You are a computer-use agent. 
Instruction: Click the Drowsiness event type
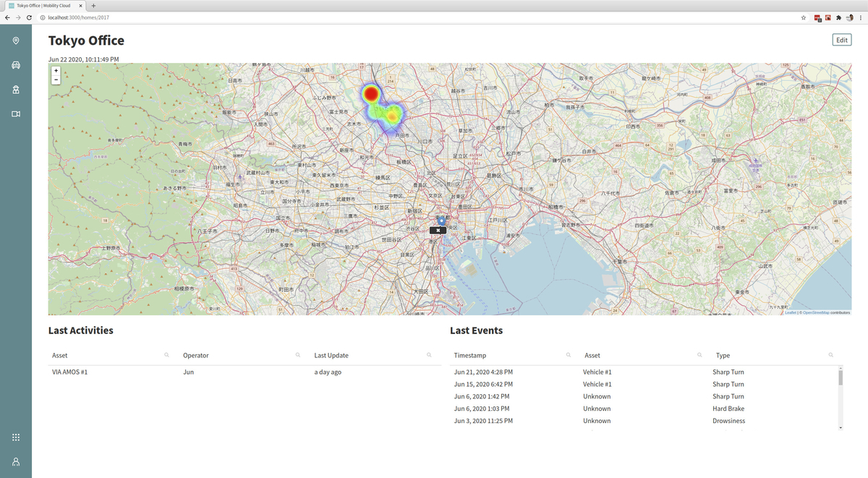728,421
